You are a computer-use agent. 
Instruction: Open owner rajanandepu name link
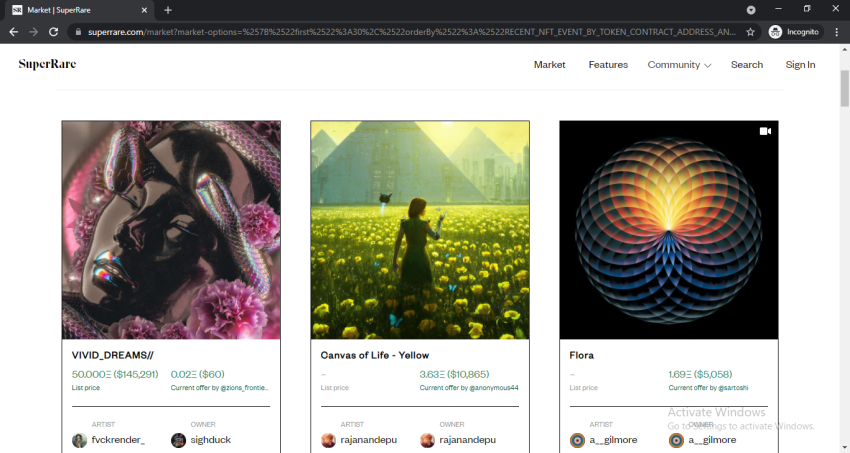point(467,439)
